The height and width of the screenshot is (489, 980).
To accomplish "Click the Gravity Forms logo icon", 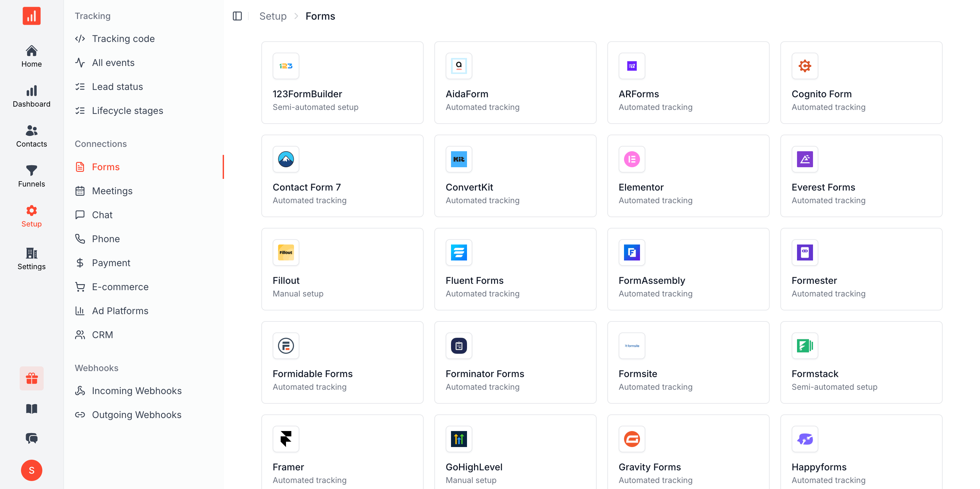I will click(632, 439).
